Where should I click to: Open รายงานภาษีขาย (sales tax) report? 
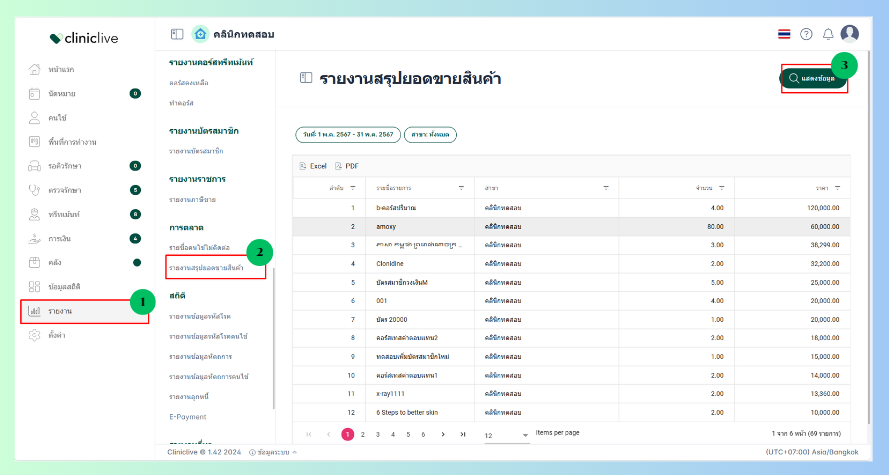click(192, 200)
